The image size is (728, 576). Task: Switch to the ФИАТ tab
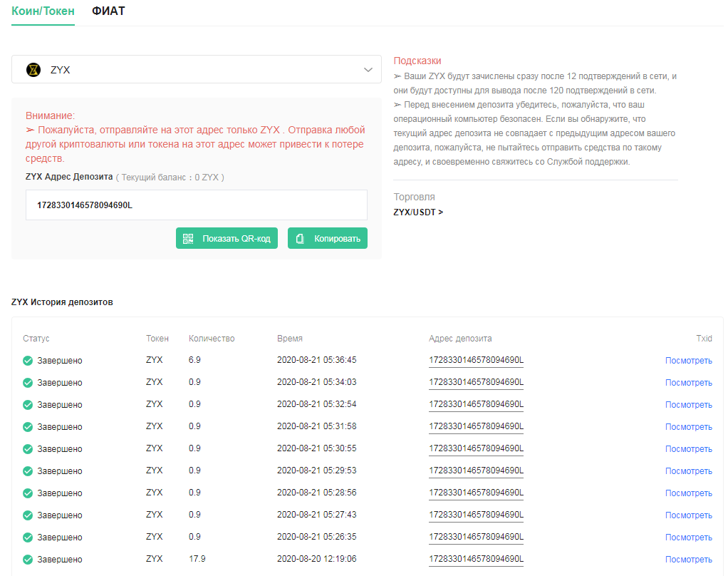click(108, 11)
